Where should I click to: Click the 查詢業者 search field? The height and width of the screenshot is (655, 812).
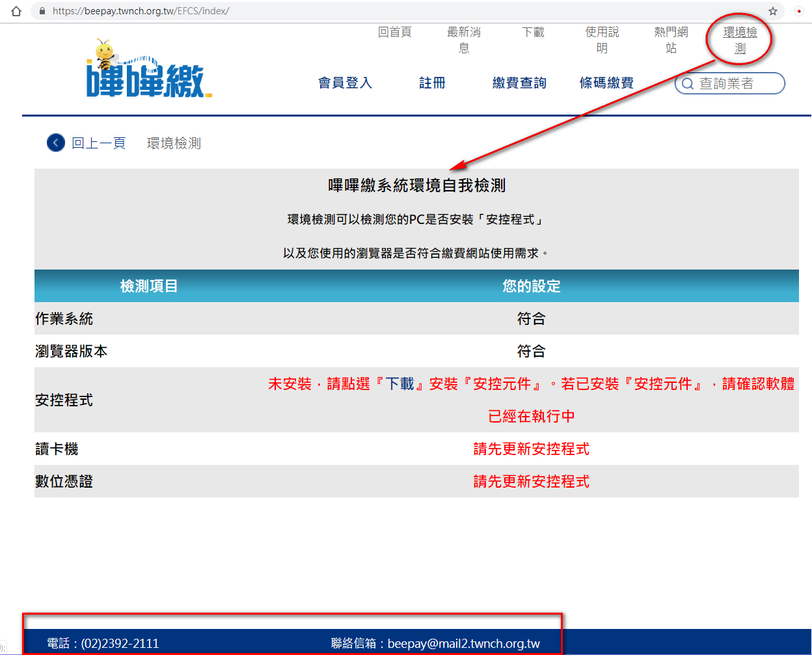735,83
